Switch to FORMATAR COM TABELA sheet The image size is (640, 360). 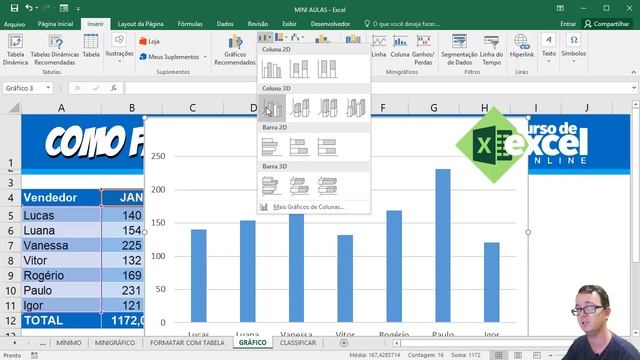pos(187,343)
